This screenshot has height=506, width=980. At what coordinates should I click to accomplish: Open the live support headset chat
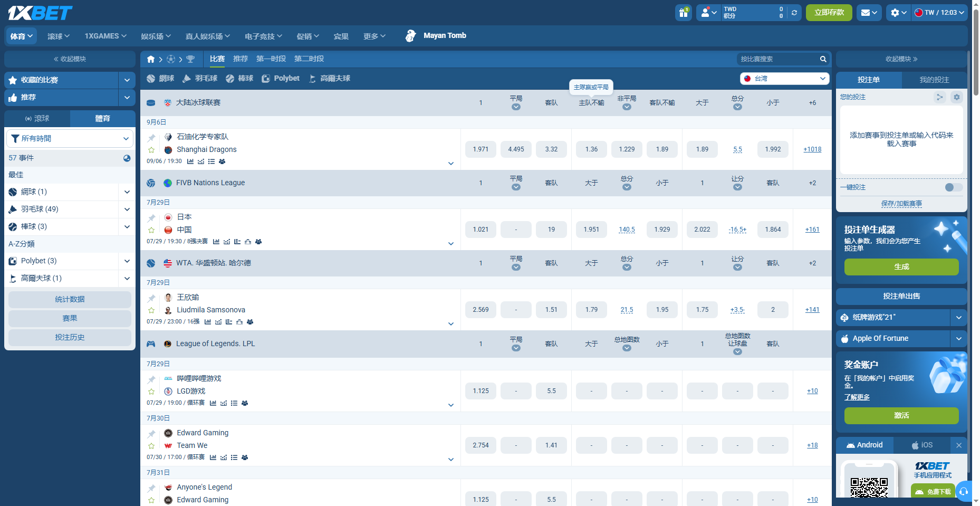tap(964, 491)
